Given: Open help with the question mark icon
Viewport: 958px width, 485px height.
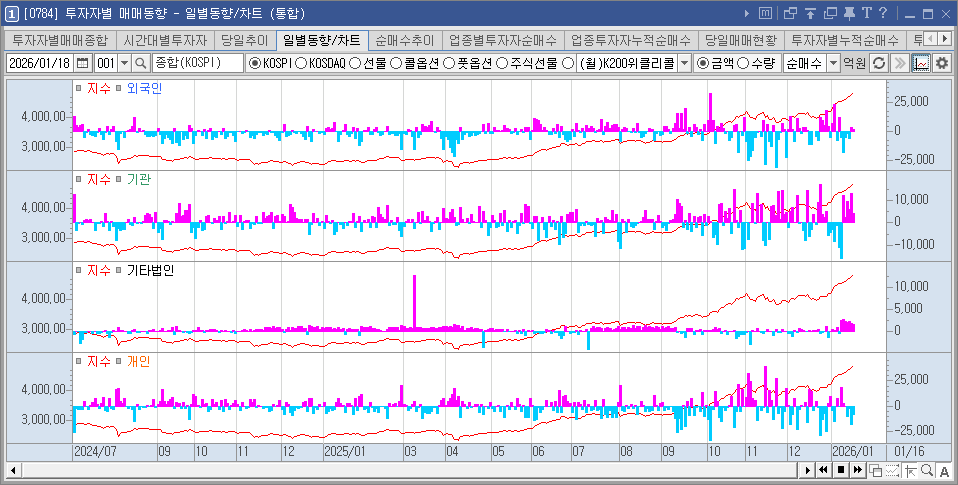Looking at the screenshot, I should pyautogui.click(x=882, y=13).
